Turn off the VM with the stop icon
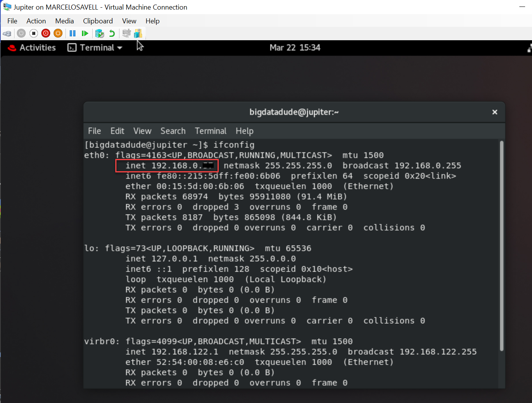This screenshot has height=403, width=532. [34, 34]
